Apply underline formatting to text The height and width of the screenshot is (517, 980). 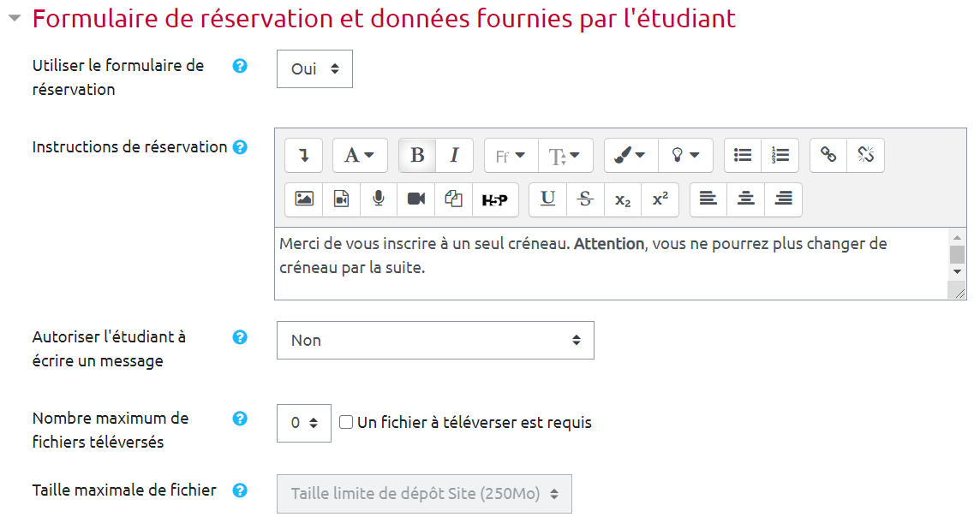tap(548, 199)
